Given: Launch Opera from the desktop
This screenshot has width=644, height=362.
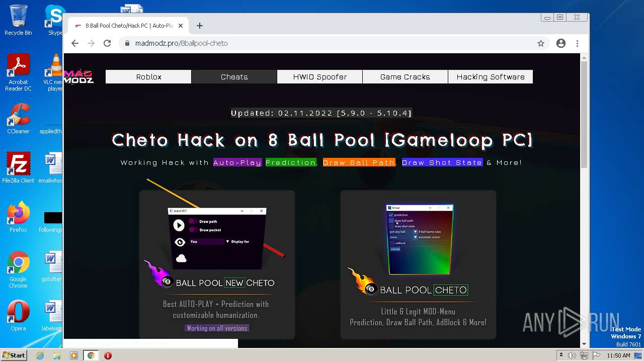Looking at the screenshot, I should [18, 316].
